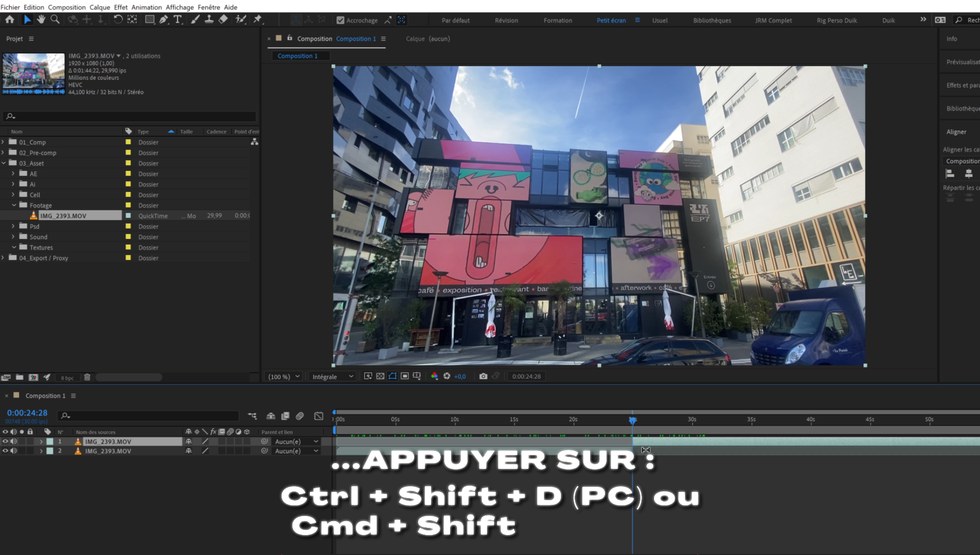Mute audio of layer 1
This screenshot has height=555, width=980.
tap(14, 441)
